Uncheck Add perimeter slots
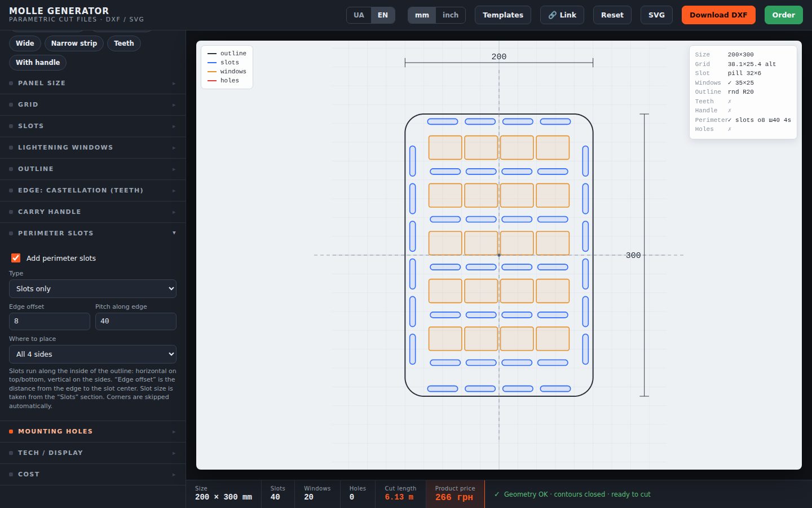 (16, 258)
